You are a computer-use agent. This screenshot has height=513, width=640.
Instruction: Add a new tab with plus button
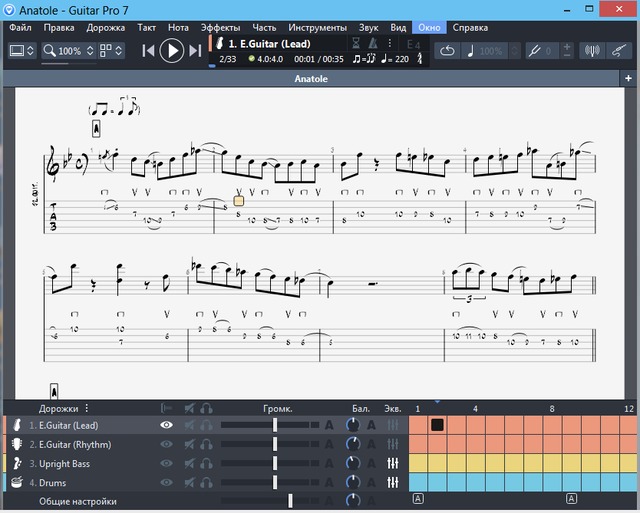point(629,78)
